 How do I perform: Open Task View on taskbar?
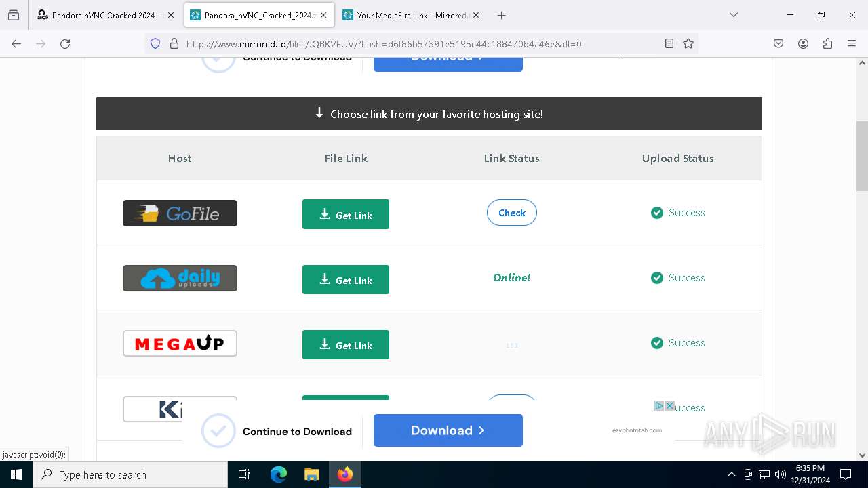tap(245, 474)
